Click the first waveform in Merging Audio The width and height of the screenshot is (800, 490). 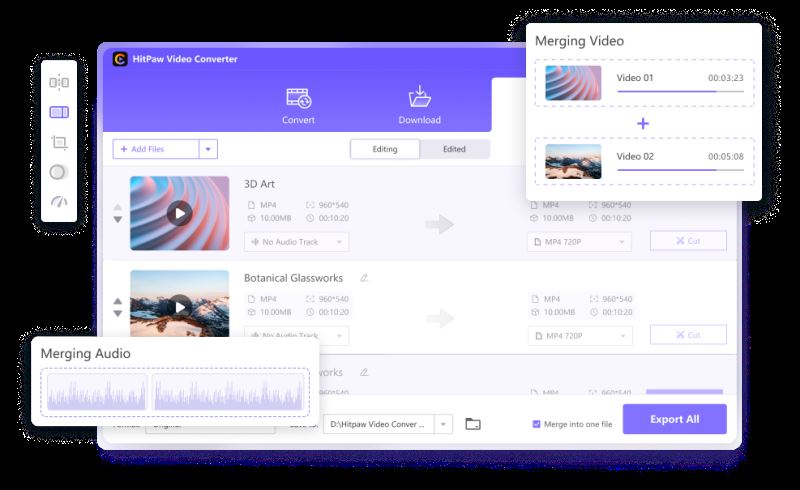point(97,392)
